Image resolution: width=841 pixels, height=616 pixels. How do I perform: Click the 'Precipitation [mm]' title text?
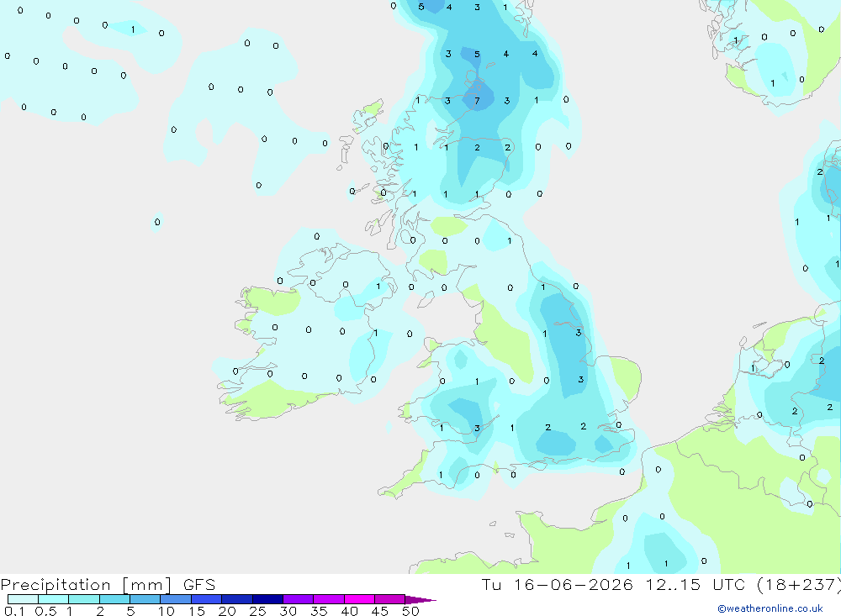[x=86, y=585]
